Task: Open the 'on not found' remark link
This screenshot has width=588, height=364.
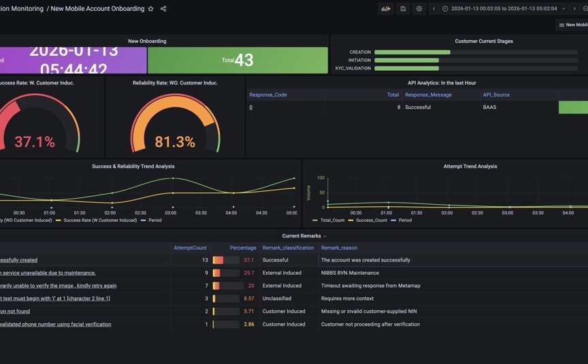Action: 15,311
